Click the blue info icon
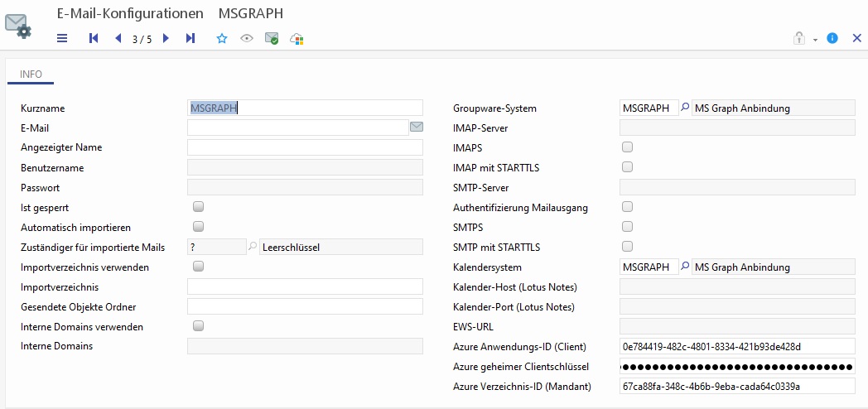 pyautogui.click(x=832, y=38)
